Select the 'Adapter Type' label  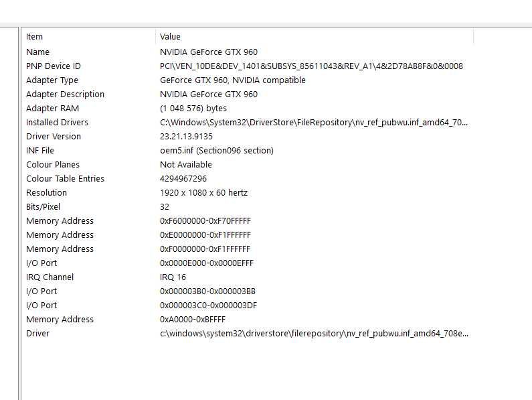pos(52,80)
